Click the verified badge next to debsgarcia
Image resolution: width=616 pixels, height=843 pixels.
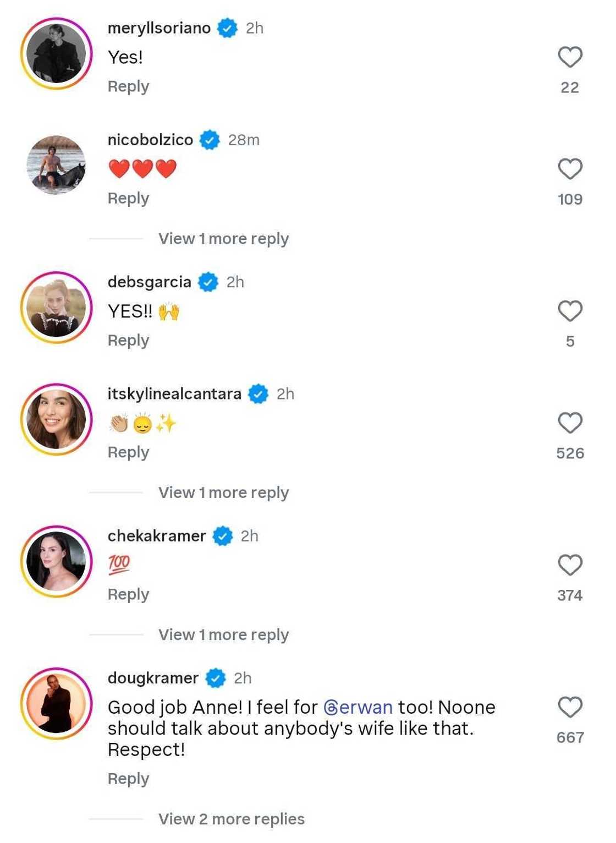click(x=208, y=282)
